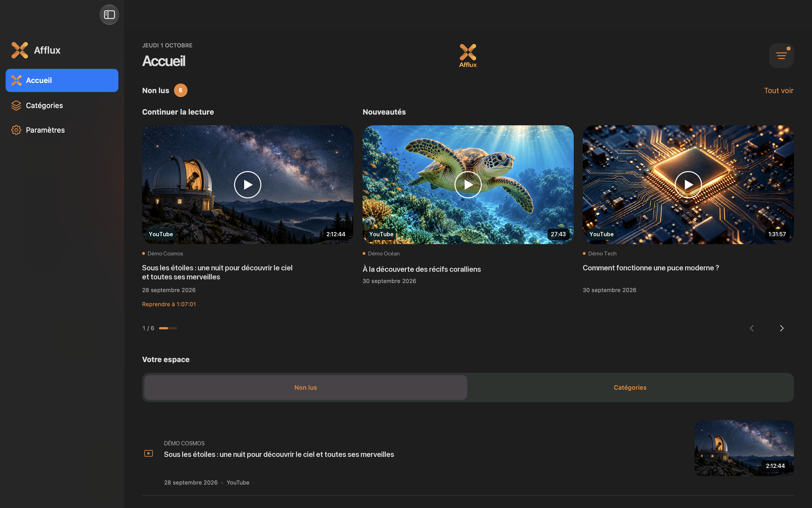This screenshot has height=508, width=812.
Task: Click the 27:43 duration label
Action: point(558,234)
